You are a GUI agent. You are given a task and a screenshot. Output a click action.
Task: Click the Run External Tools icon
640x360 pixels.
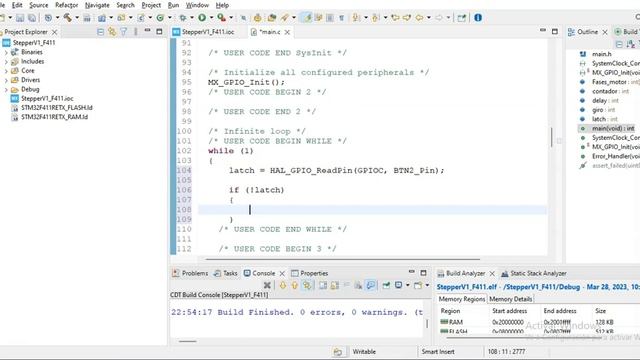coord(221,18)
